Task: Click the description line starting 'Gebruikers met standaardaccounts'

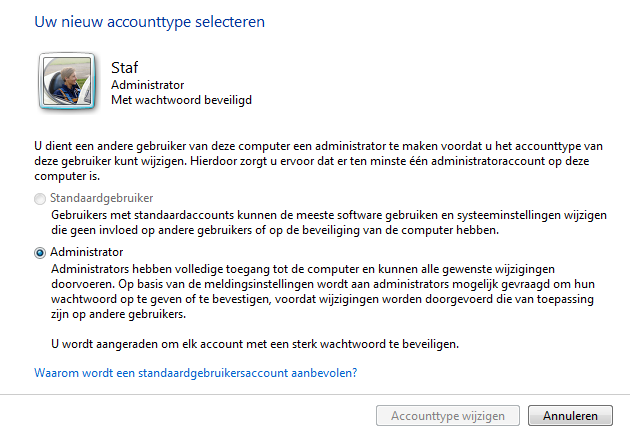Action: click(329, 215)
